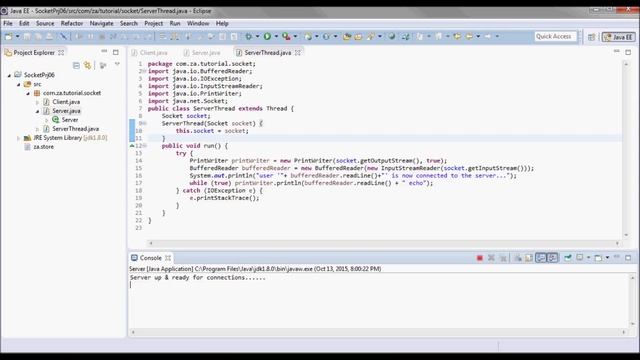Terminate the server with red stop square
640x360 pixels.
coord(480,258)
